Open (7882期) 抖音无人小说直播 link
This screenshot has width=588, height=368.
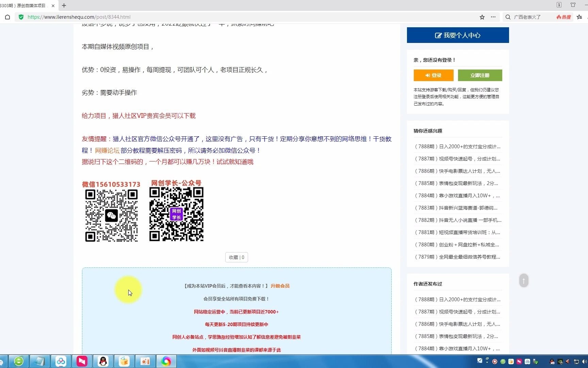click(x=458, y=220)
